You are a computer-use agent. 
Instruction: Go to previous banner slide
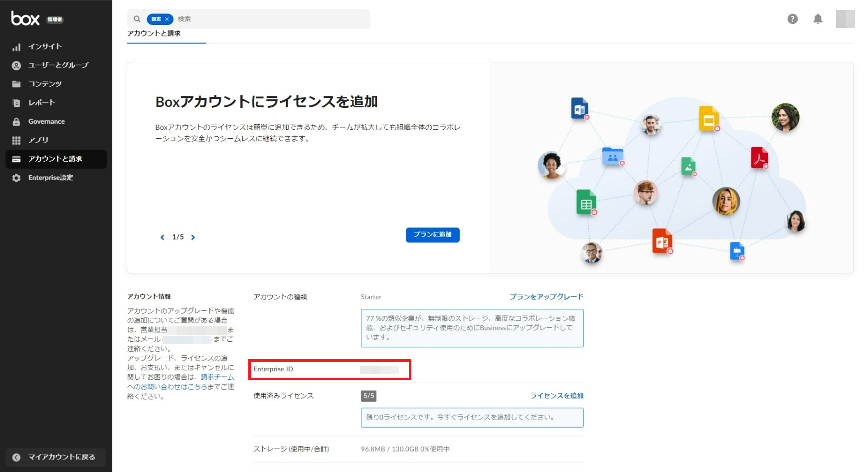pyautogui.click(x=162, y=237)
